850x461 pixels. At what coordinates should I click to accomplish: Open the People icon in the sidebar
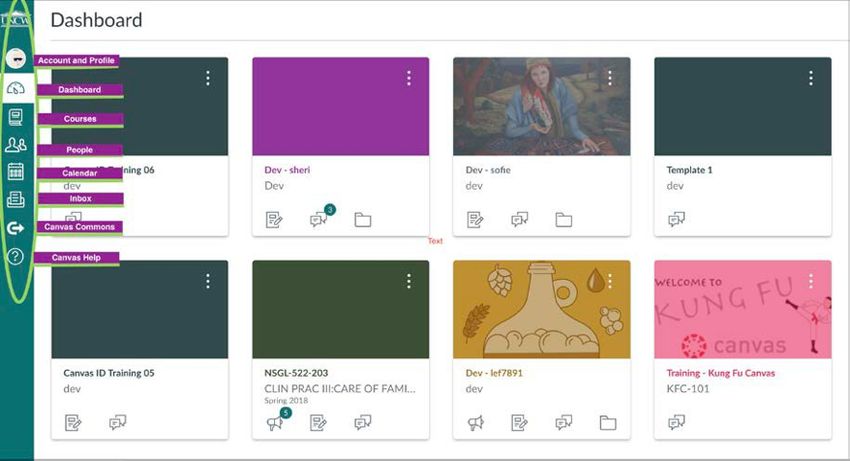16,144
